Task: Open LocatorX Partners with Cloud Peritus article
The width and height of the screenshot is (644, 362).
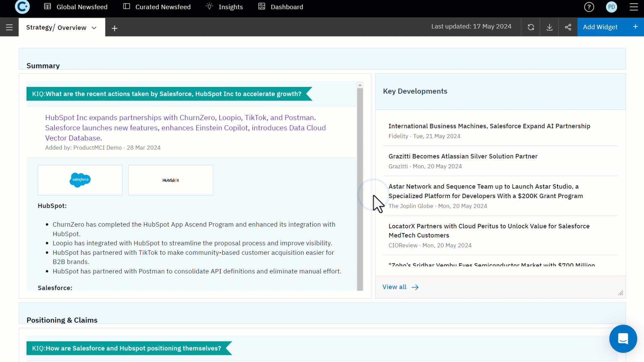Action: [x=489, y=231]
